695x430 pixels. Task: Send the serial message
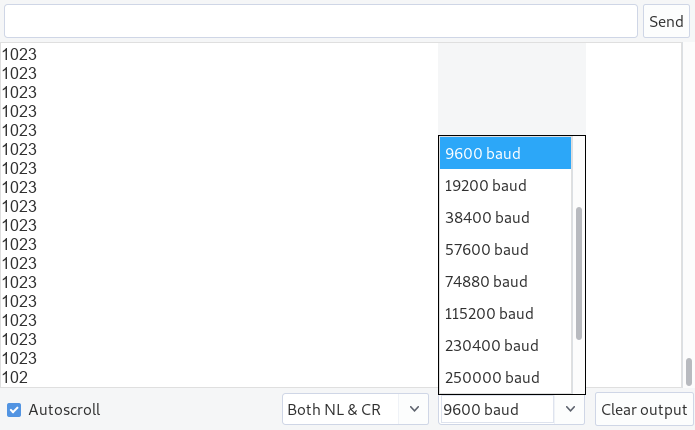(x=666, y=21)
